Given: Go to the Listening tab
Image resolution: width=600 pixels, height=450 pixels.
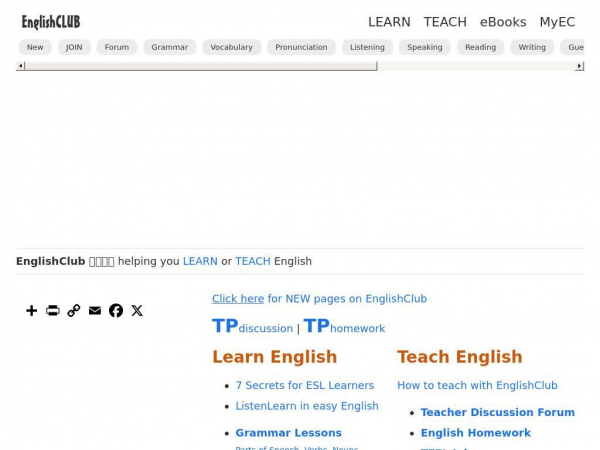Looking at the screenshot, I should click(x=367, y=47).
